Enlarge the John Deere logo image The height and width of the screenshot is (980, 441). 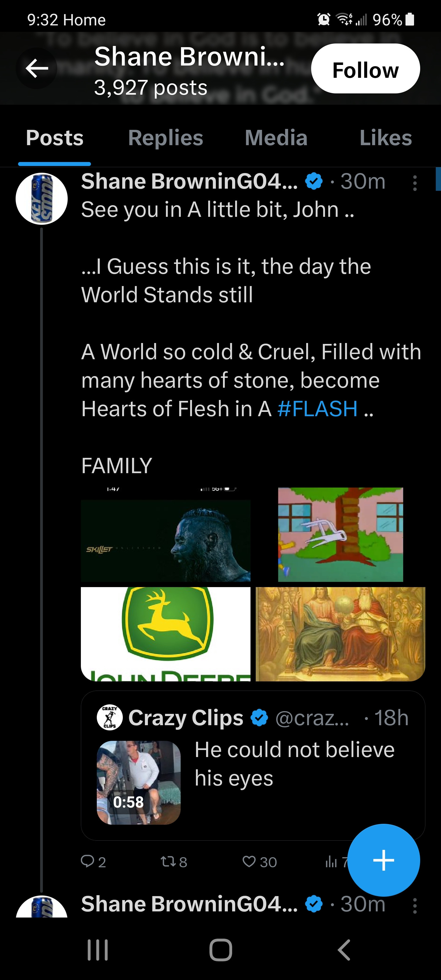(x=165, y=634)
